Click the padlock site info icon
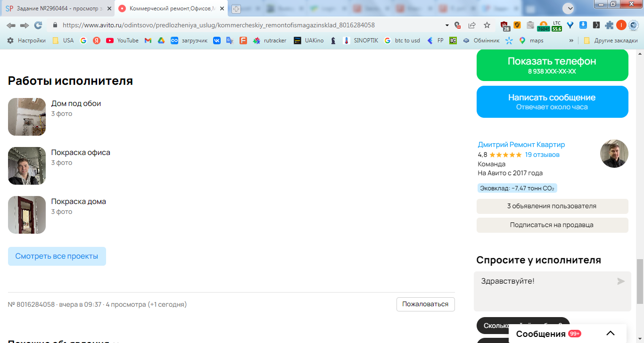The height and width of the screenshot is (343, 644). 55,25
